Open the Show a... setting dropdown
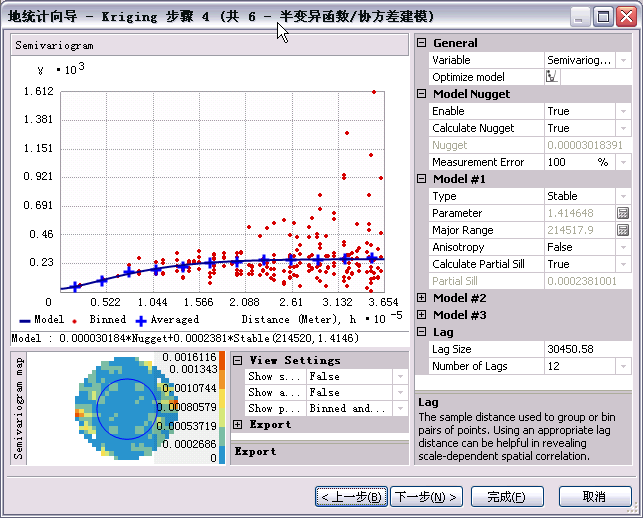The width and height of the screenshot is (643, 518). (x=400, y=392)
